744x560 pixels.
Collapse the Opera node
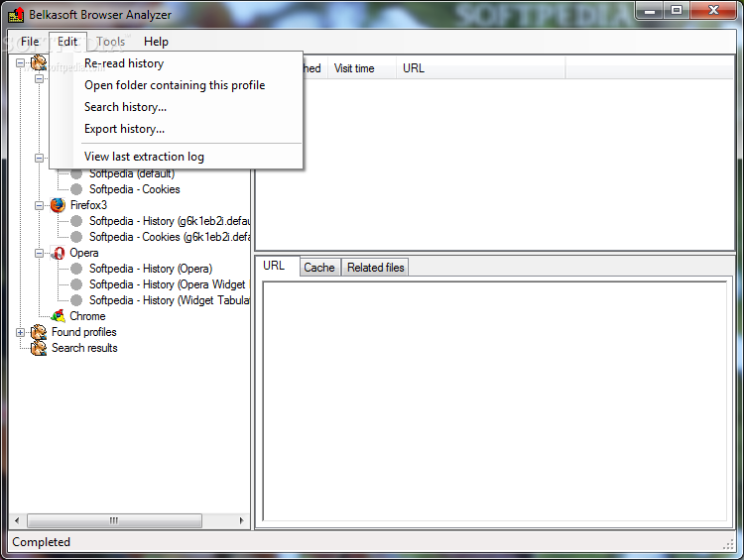[x=40, y=253]
